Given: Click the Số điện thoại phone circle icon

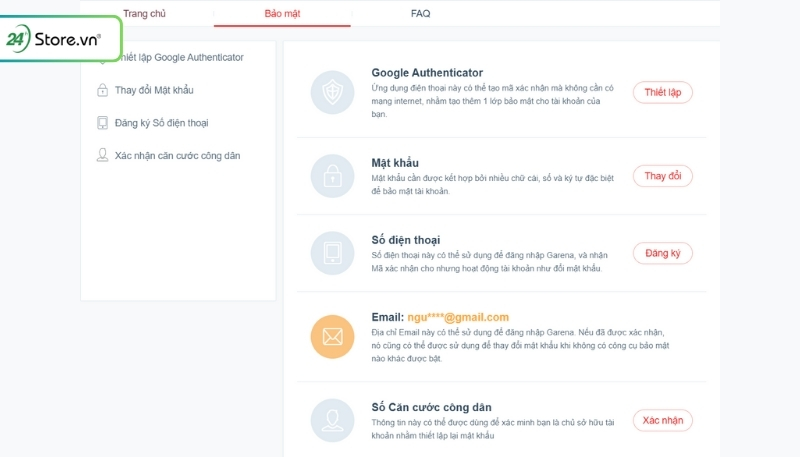Looking at the screenshot, I should tap(330, 253).
